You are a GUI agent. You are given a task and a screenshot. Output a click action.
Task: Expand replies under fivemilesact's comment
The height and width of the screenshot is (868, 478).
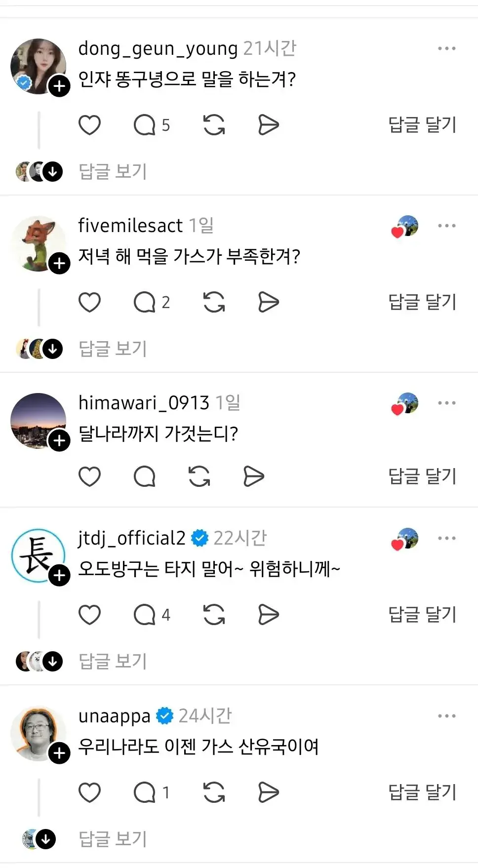point(113,349)
